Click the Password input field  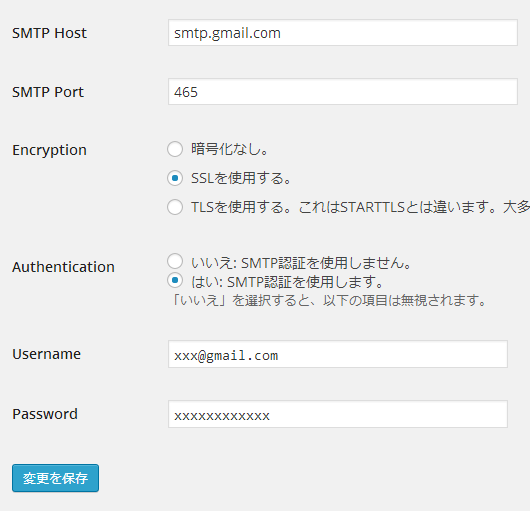coord(338,414)
